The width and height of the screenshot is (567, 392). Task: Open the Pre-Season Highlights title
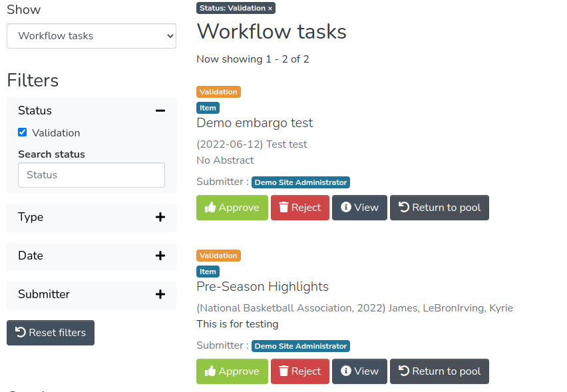(262, 287)
